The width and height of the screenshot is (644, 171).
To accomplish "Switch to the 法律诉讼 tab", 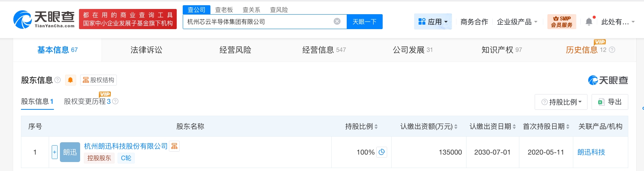I will (146, 50).
